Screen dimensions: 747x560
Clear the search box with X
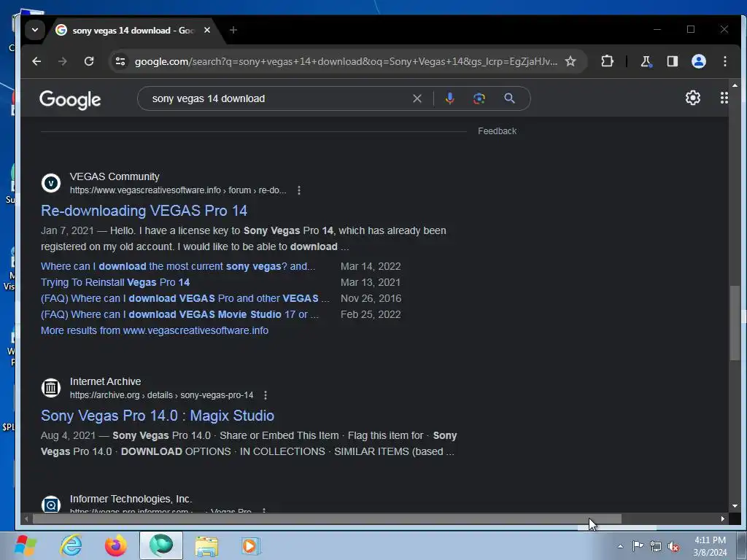tap(417, 98)
